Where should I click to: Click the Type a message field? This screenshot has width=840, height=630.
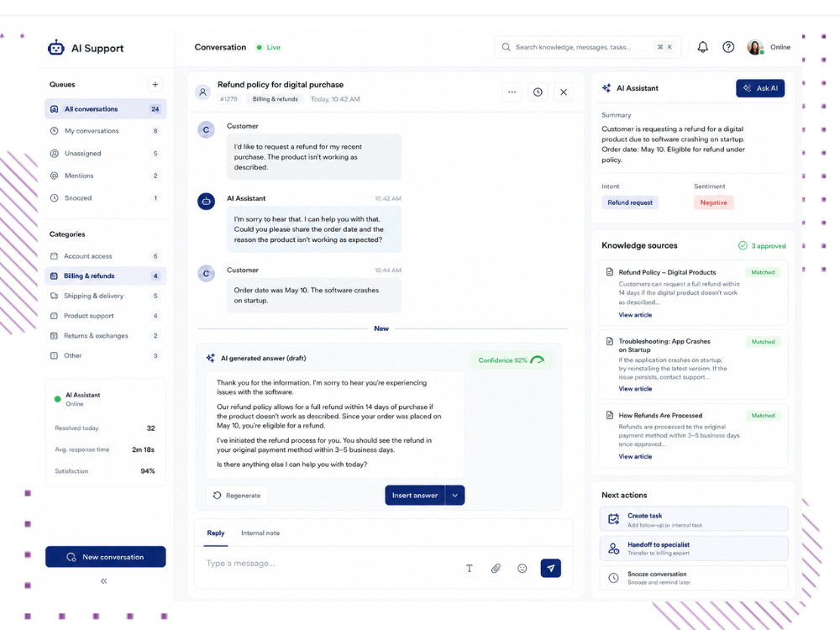(x=332, y=563)
